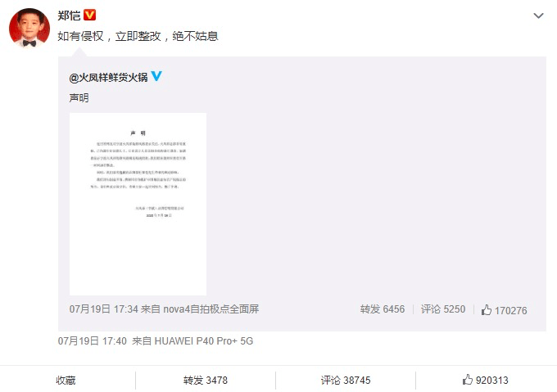Click the 郑恺 username link
557x392 pixels.
point(69,16)
